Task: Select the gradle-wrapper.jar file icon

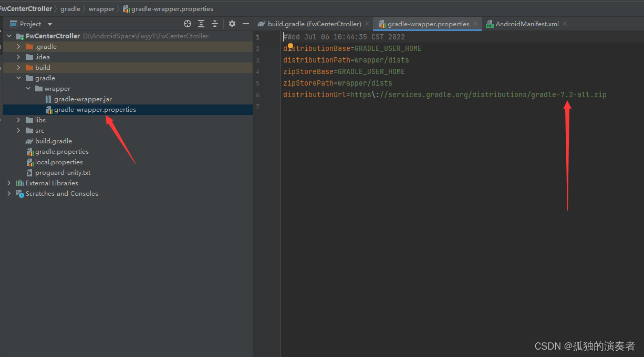Action: (x=49, y=99)
